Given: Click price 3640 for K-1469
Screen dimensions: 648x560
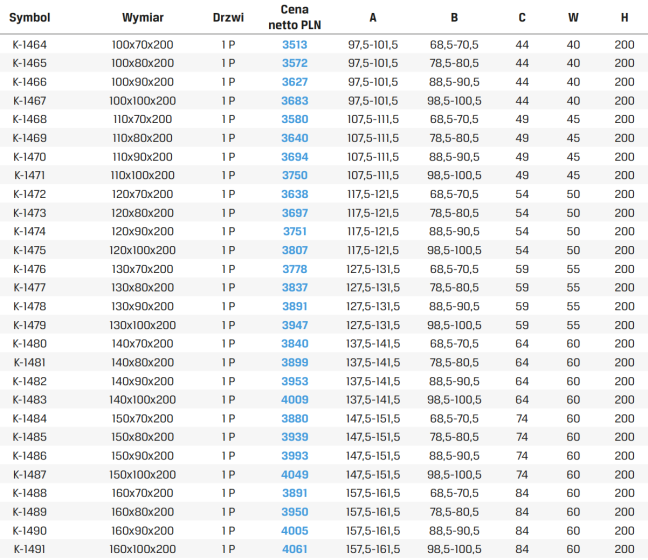Looking at the screenshot, I should (295, 138).
